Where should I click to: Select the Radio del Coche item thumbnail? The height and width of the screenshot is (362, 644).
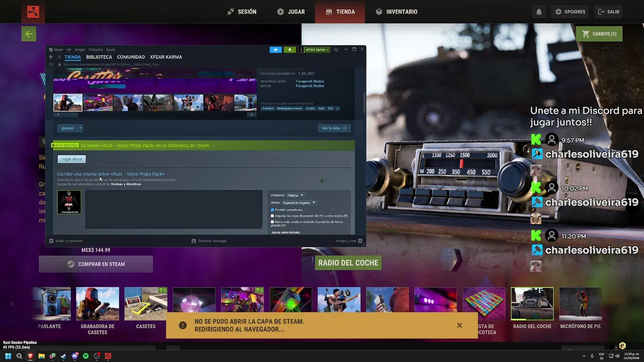(532, 304)
